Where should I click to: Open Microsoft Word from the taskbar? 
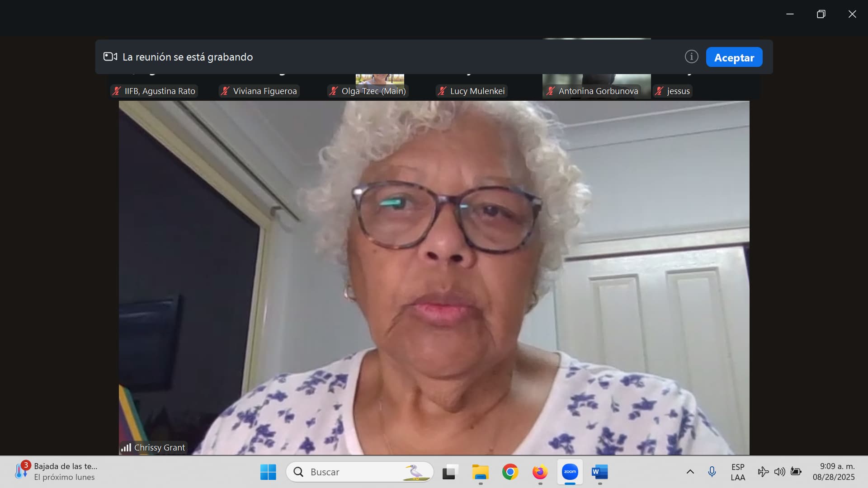pos(600,472)
